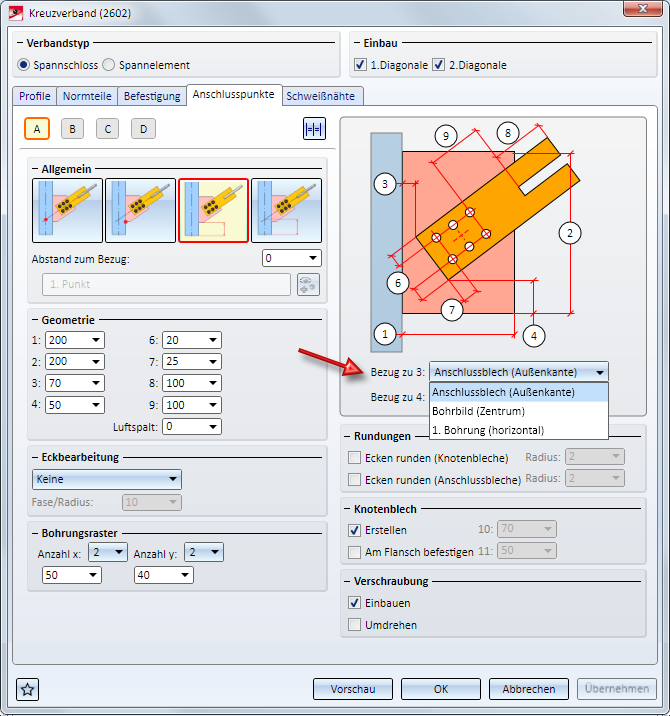The width and height of the screenshot is (670, 716).
Task: Choose Anschlussblech (Außenkante) list option
Action: [519, 392]
